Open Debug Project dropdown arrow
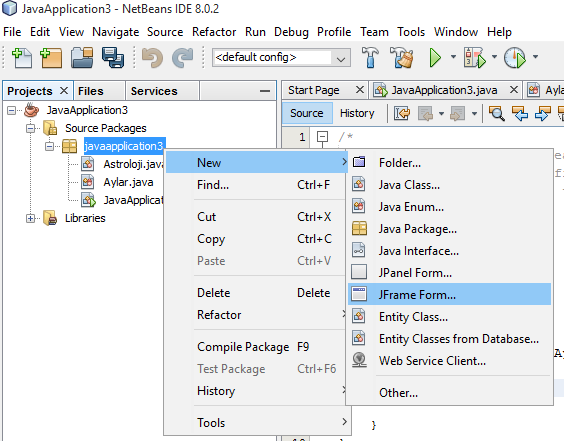The image size is (564, 441). pos(494,57)
